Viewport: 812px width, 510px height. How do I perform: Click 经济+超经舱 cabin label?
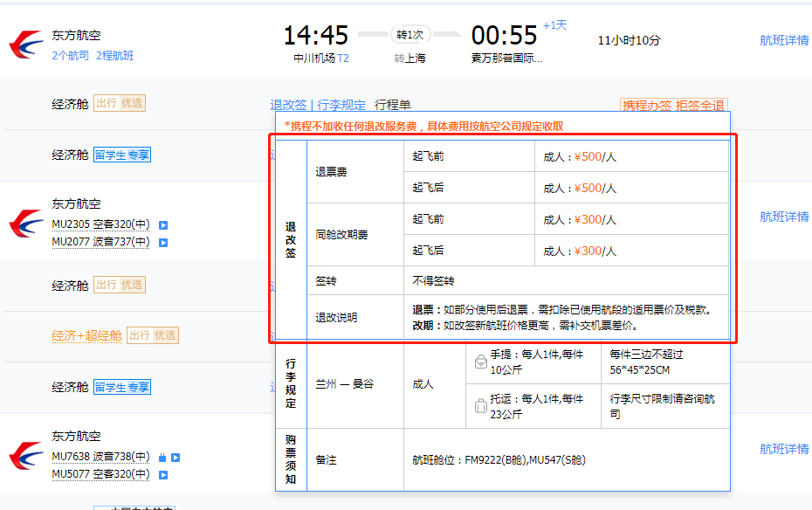(x=86, y=335)
